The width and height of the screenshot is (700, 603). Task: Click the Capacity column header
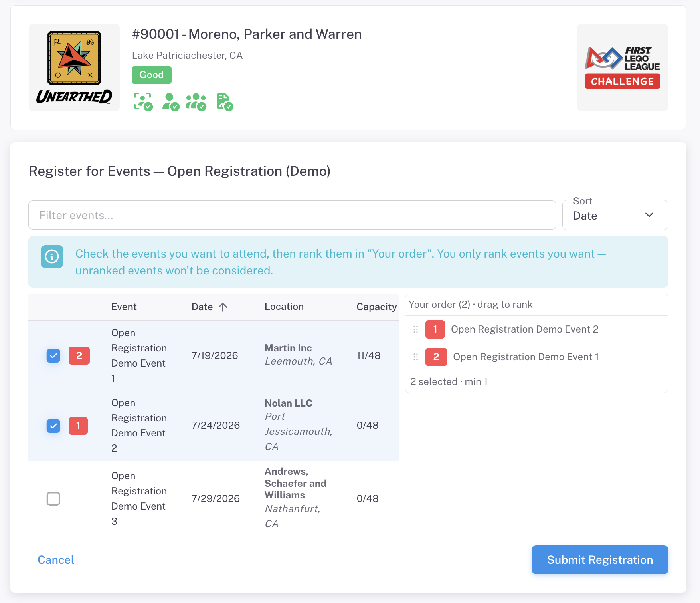(377, 307)
